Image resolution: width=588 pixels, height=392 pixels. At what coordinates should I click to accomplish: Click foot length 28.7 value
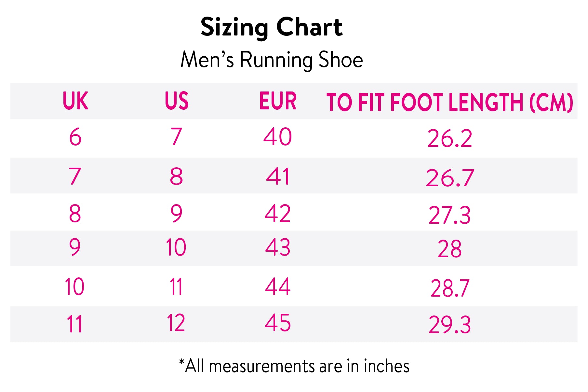[450, 288]
